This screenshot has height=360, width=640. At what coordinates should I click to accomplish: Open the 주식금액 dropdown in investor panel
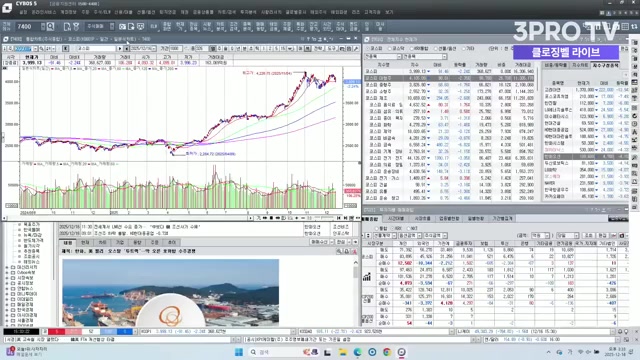435,236
